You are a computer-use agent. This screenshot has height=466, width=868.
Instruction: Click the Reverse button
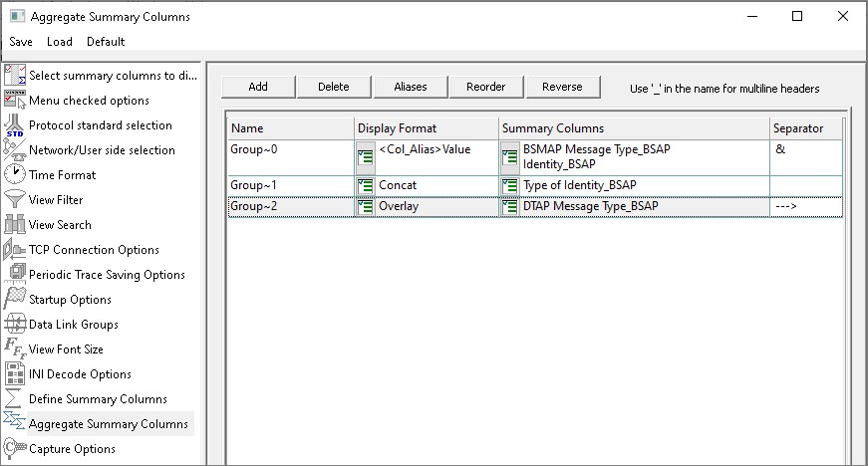pos(562,87)
